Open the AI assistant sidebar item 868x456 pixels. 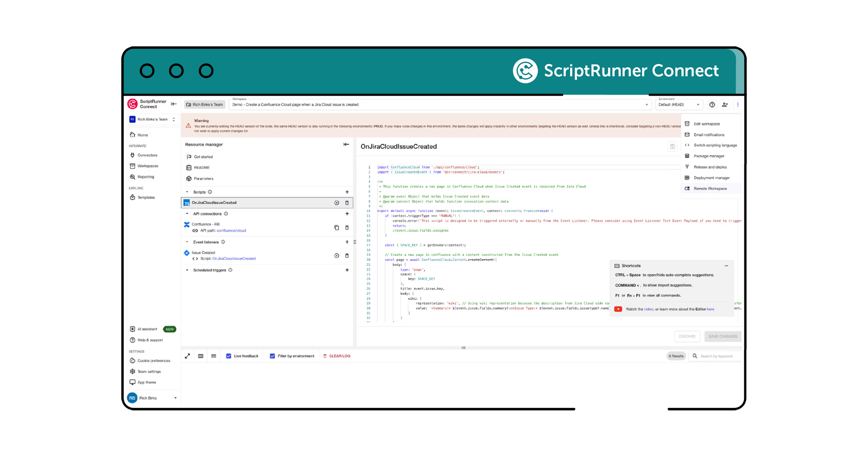click(x=147, y=329)
